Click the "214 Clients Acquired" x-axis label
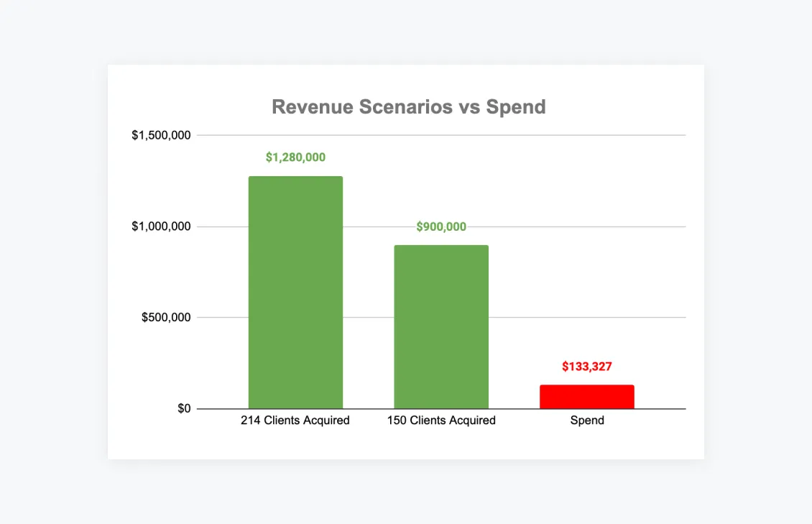Image resolution: width=812 pixels, height=524 pixels. point(295,420)
